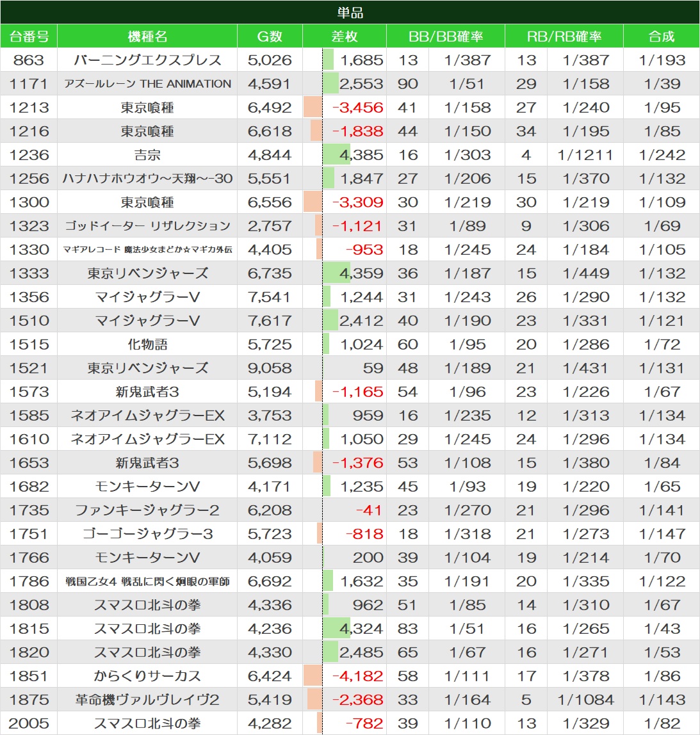The width and height of the screenshot is (700, 735).
Task: Click the 単品 table title
Action: click(350, 13)
